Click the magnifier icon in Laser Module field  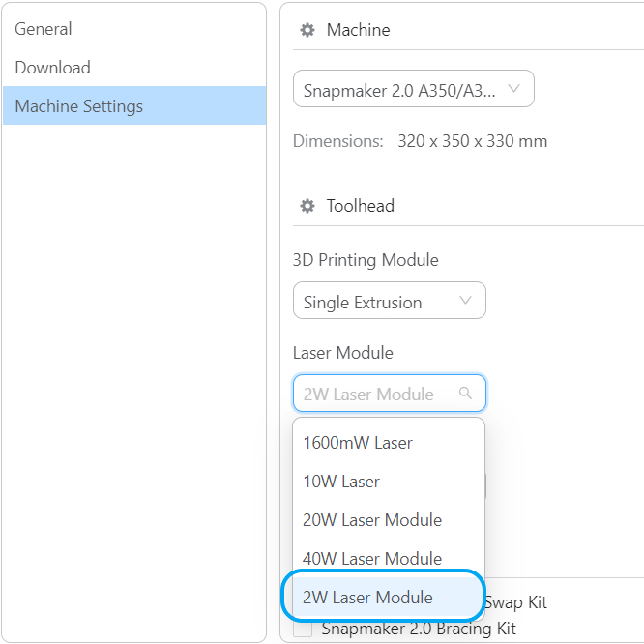tap(466, 394)
